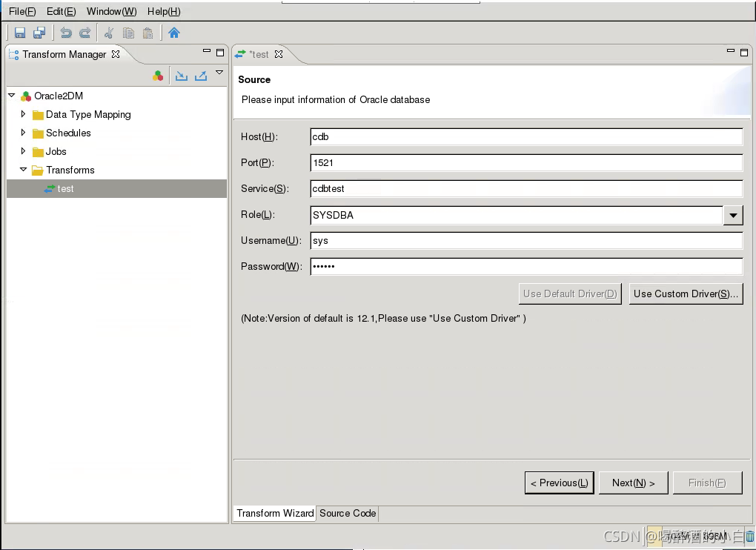Switch to the Source Code tab
756x550 pixels.
pos(348,514)
